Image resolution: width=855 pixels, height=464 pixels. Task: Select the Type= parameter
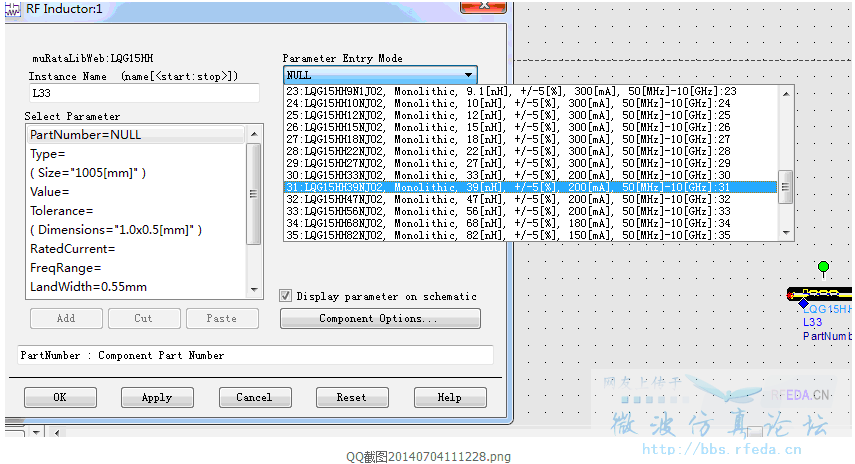click(136, 154)
